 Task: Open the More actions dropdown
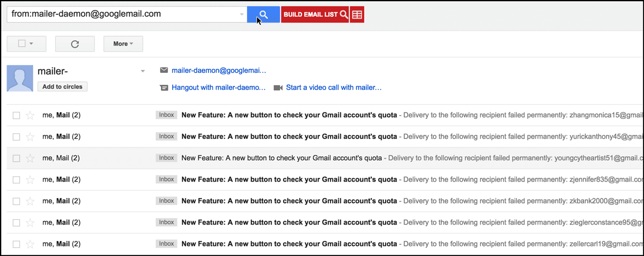[x=123, y=44]
